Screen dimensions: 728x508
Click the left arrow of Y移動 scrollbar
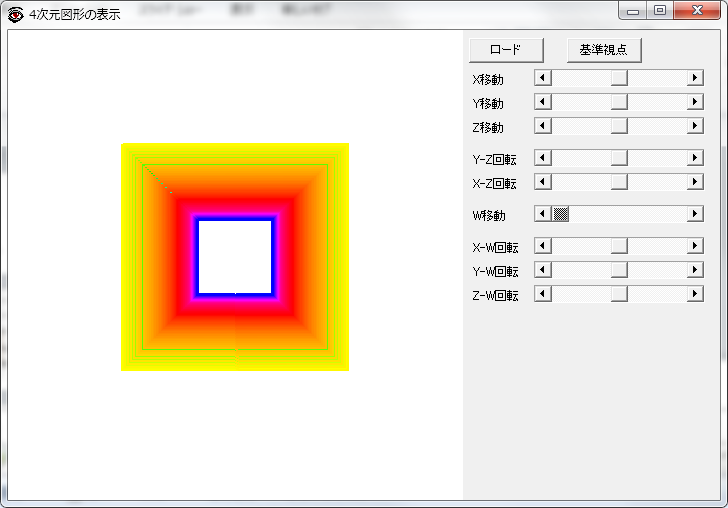[543, 102]
